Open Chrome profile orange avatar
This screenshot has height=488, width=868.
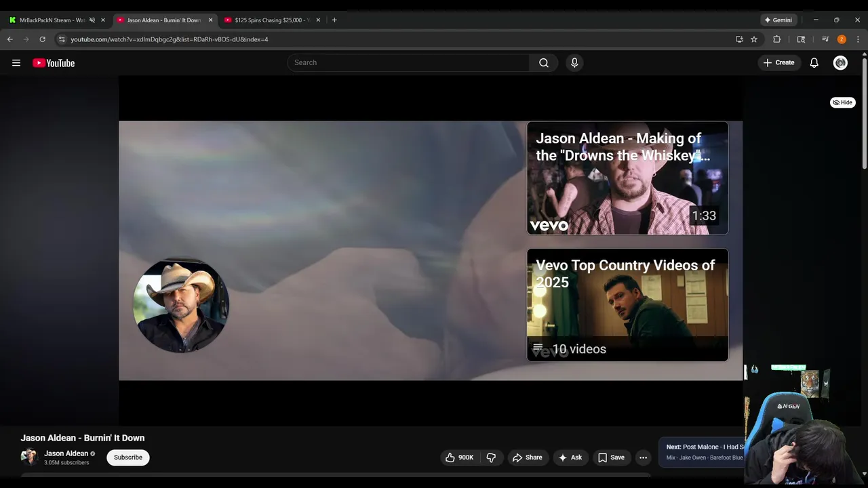pos(842,39)
